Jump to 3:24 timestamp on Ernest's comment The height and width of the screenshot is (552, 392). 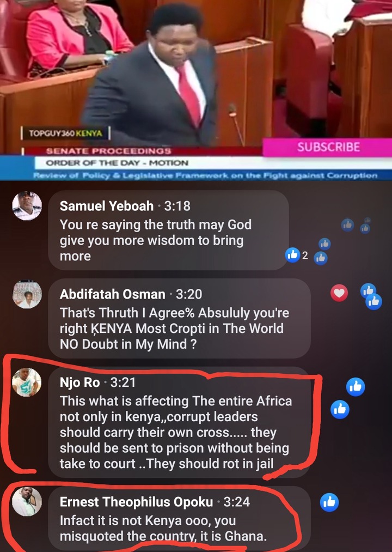236,502
